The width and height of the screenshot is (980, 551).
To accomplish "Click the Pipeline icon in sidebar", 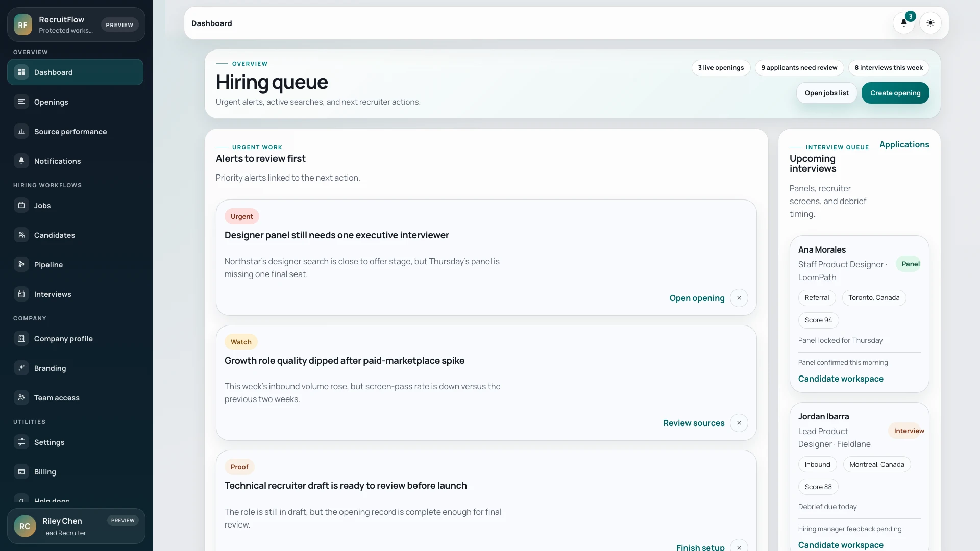I will point(21,264).
